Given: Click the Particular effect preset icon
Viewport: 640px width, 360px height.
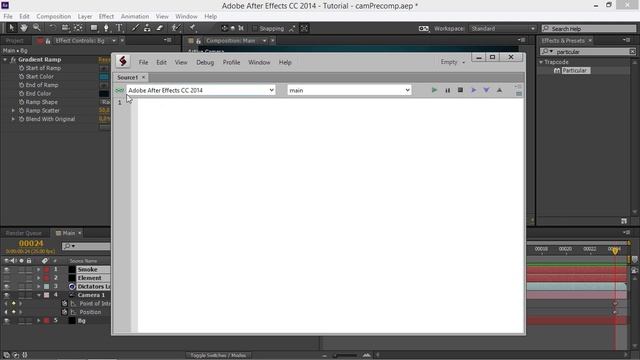Looking at the screenshot, I should coord(557,71).
